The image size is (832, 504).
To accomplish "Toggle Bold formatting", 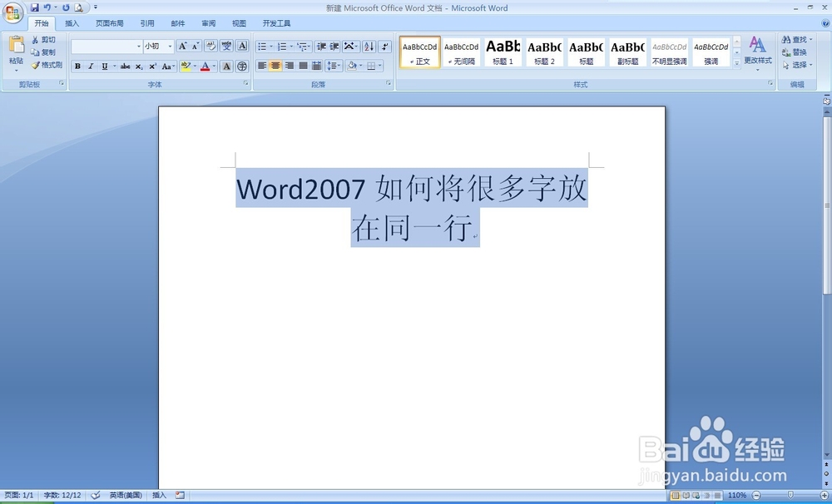I will click(77, 67).
